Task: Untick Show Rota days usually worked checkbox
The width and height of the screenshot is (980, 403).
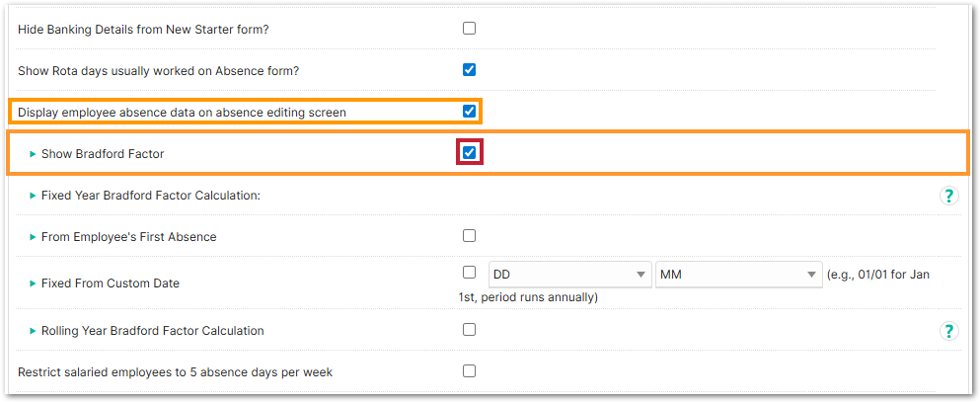Action: point(470,70)
